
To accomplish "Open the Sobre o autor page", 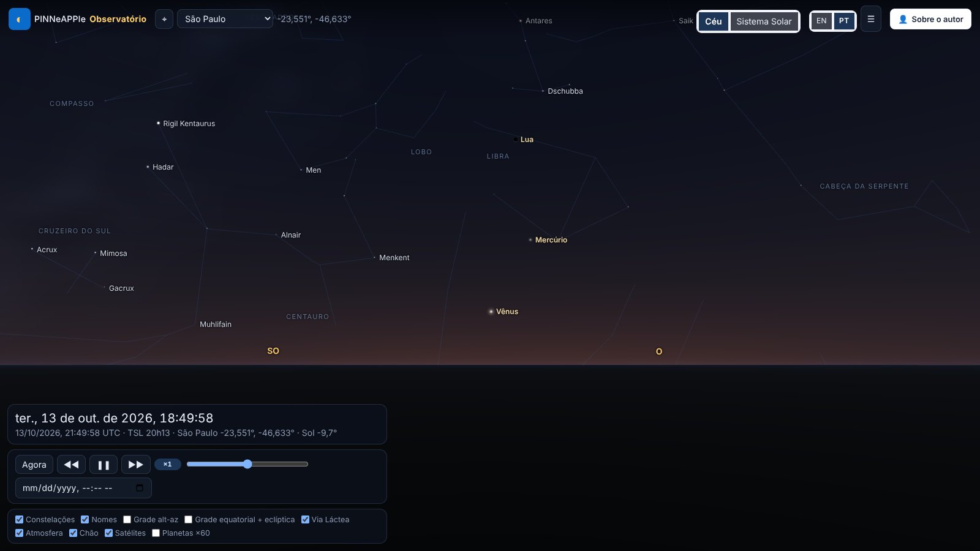I will (x=930, y=19).
